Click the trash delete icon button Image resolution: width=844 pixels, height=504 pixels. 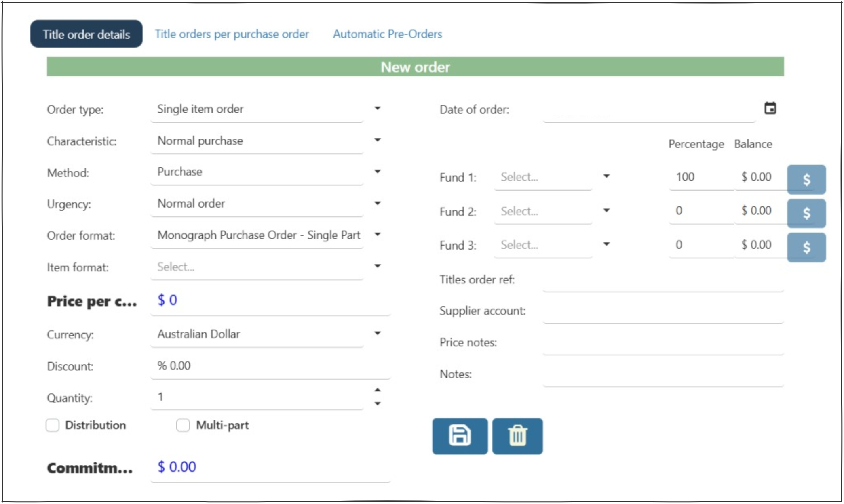click(517, 436)
